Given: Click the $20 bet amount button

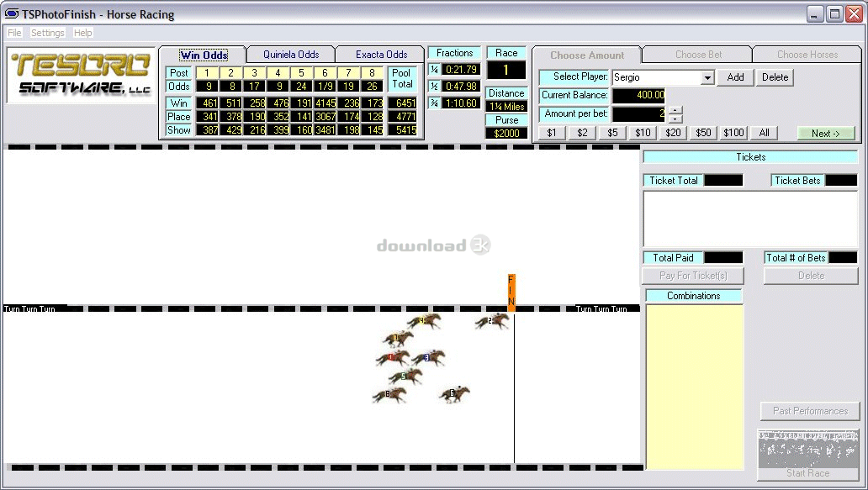Looking at the screenshot, I should tap(673, 133).
